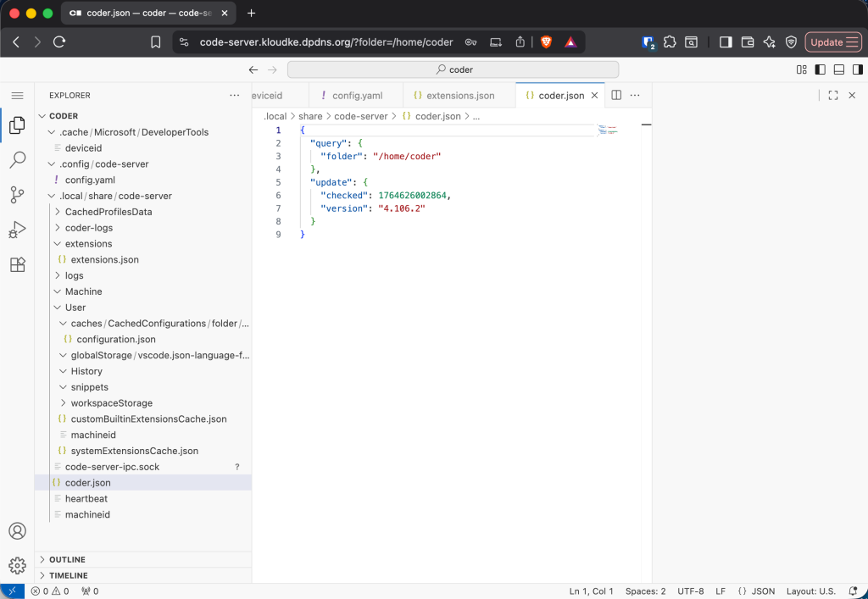The image size is (868, 599).
Task: Open the Accounts menu in the activity bar
Action: click(18, 530)
